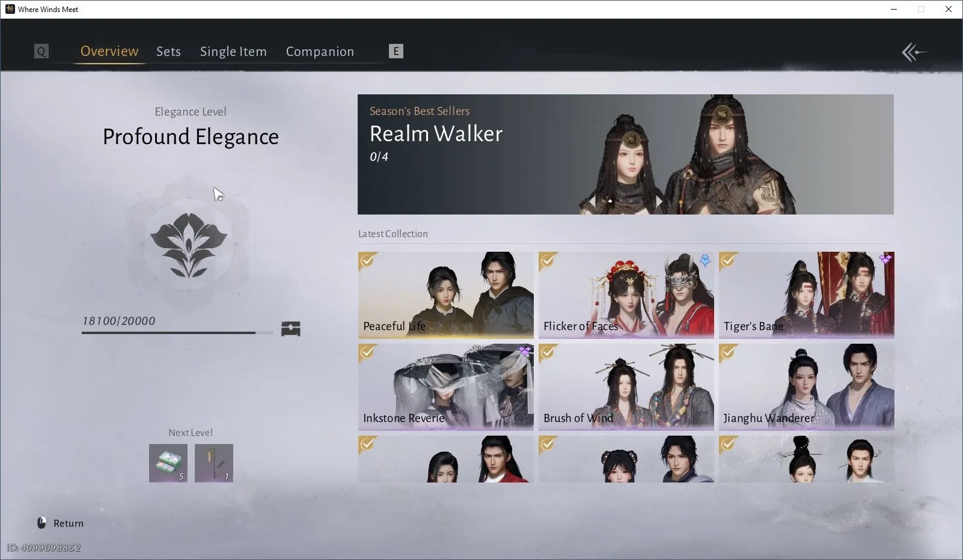Click the checkmark badge on Brush of Wind
This screenshot has height=560, width=963.
[548, 353]
